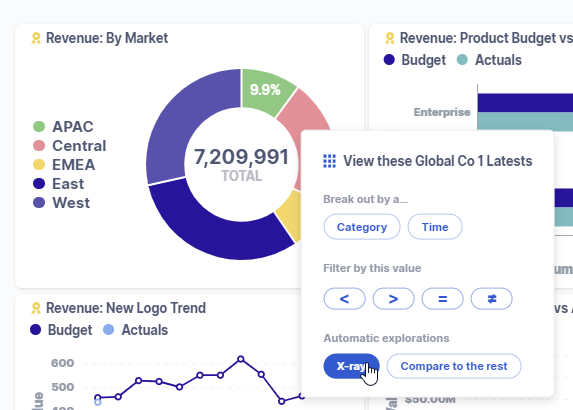Toggle Actuals series in Product Budget legend
The width and height of the screenshot is (573, 410).
point(489,60)
